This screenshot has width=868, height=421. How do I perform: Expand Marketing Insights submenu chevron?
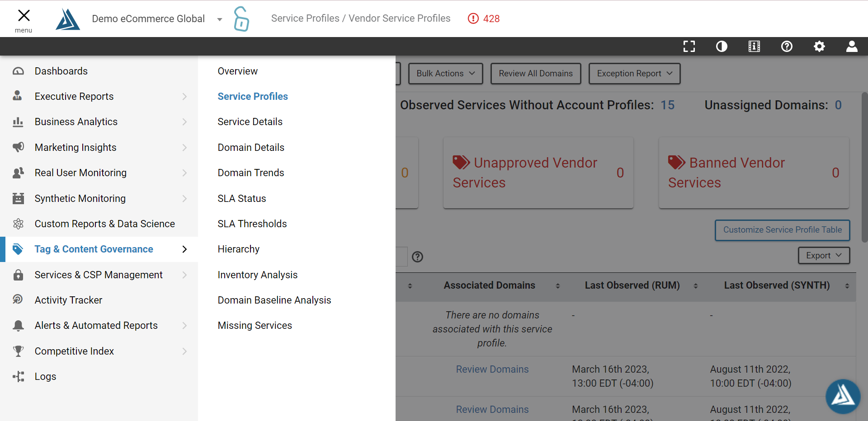click(184, 147)
